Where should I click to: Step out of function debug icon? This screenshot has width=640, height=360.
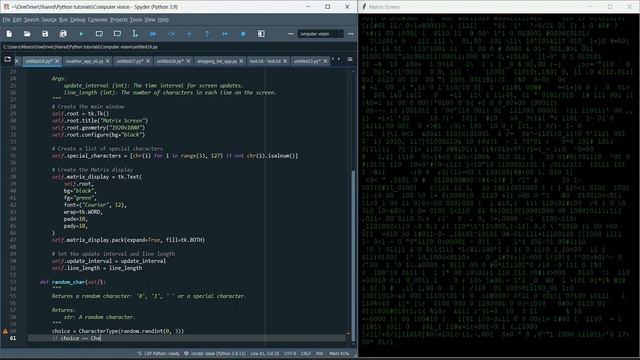tap(207, 34)
